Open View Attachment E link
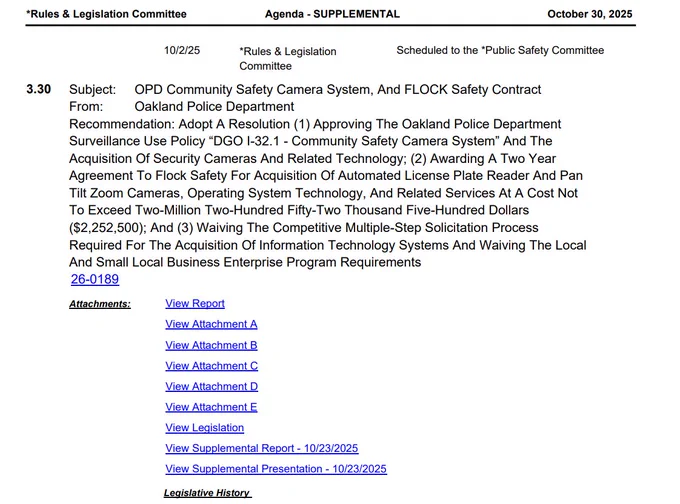Screen dimensions: 680x504 click(211, 407)
